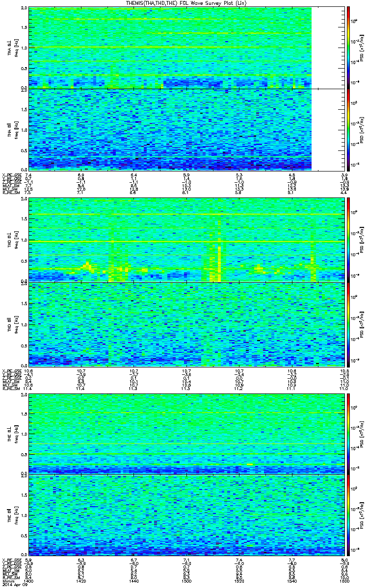Click the color bar beside THA BL panel
Viewport: 368px width, 588px height.
pyautogui.click(x=348, y=47)
